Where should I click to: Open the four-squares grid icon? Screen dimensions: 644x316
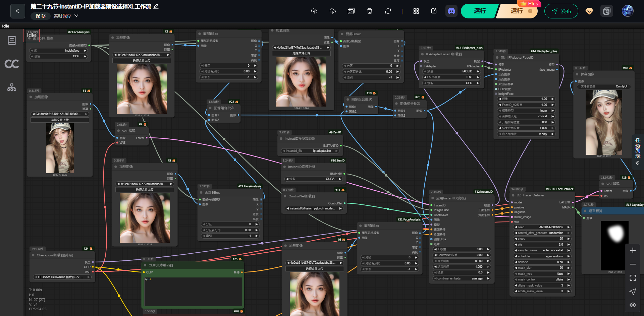tap(416, 11)
